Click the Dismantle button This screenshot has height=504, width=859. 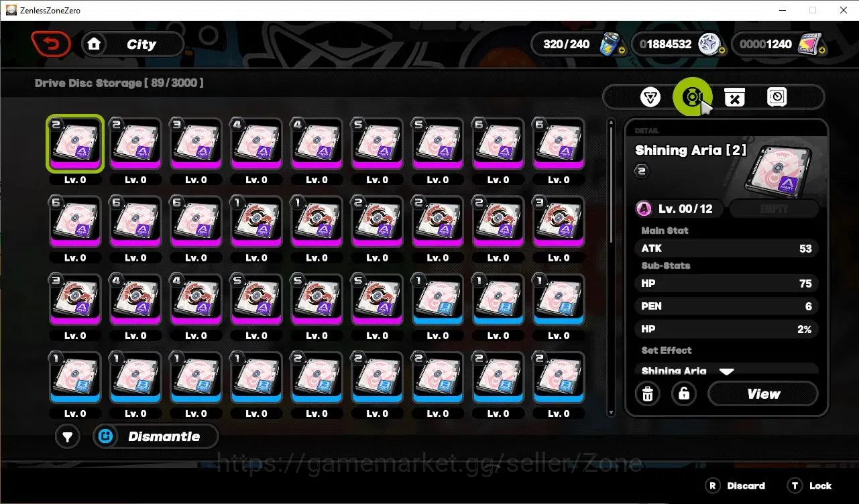click(156, 437)
